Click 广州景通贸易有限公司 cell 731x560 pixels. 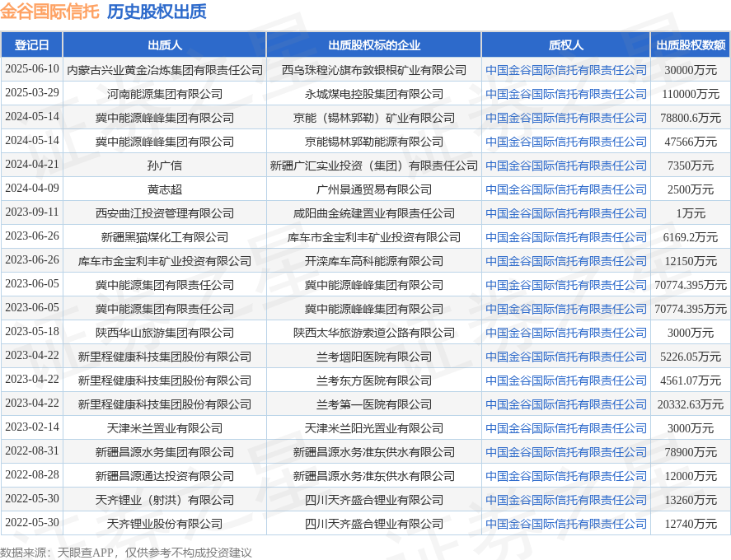[374, 189]
